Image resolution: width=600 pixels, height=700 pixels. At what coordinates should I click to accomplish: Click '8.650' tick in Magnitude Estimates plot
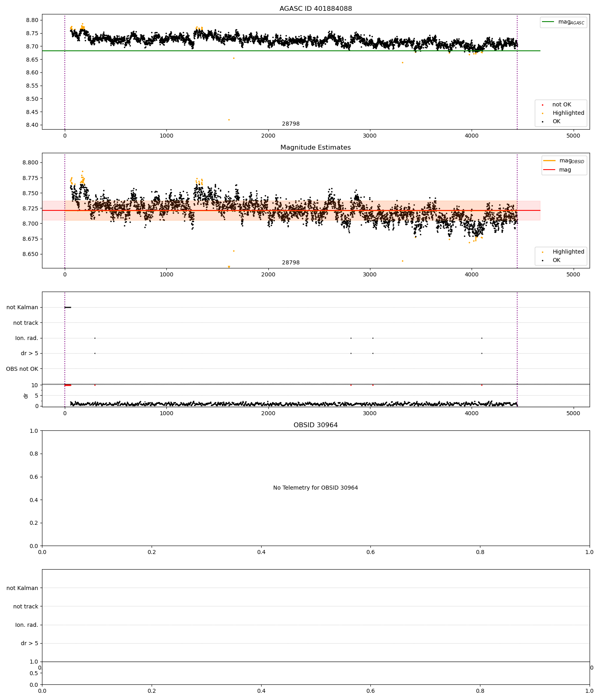click(x=31, y=254)
